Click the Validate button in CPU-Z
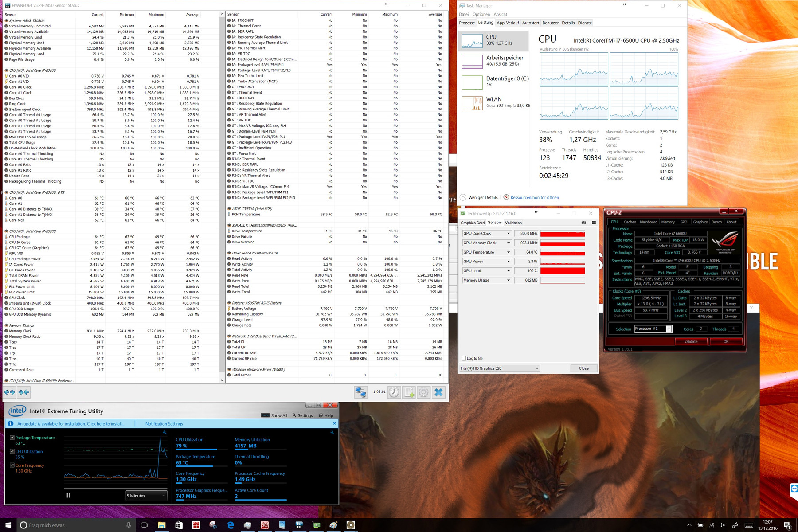This screenshot has height=532, width=798. coord(691,341)
